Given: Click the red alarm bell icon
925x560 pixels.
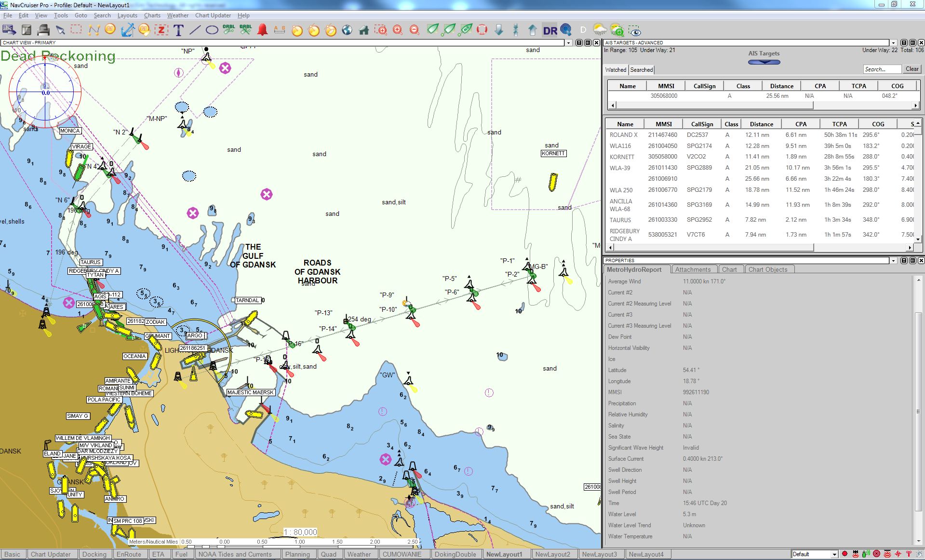Looking at the screenshot, I should point(262,30).
